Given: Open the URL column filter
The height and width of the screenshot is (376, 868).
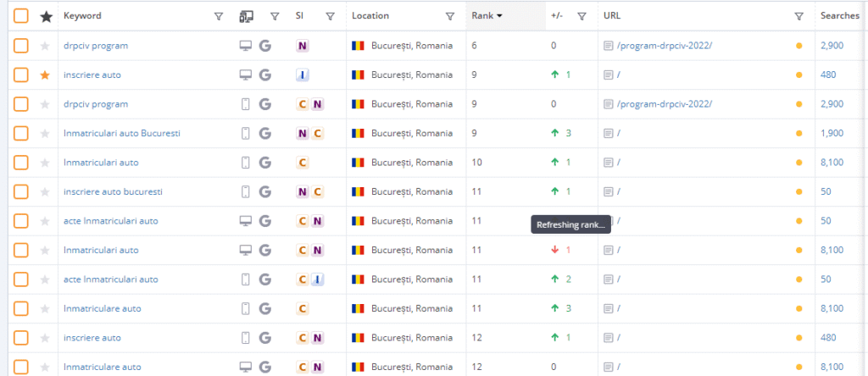Looking at the screenshot, I should pyautogui.click(x=798, y=15).
